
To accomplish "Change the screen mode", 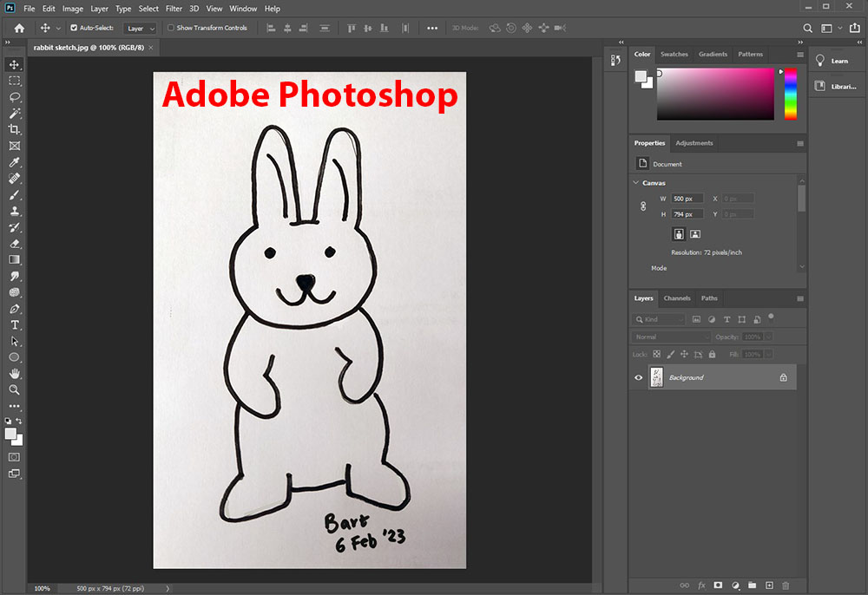I will tap(15, 474).
